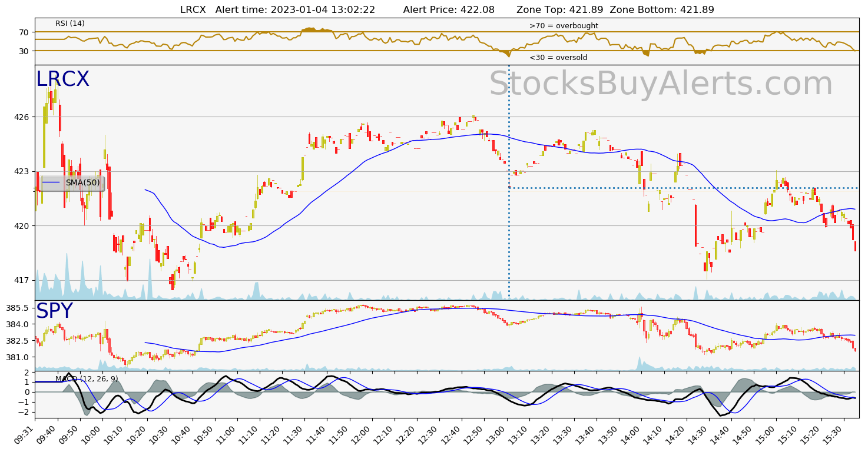Screen dimensions: 868x452
Task: Click the RSI axis value 70
Action: (x=24, y=32)
